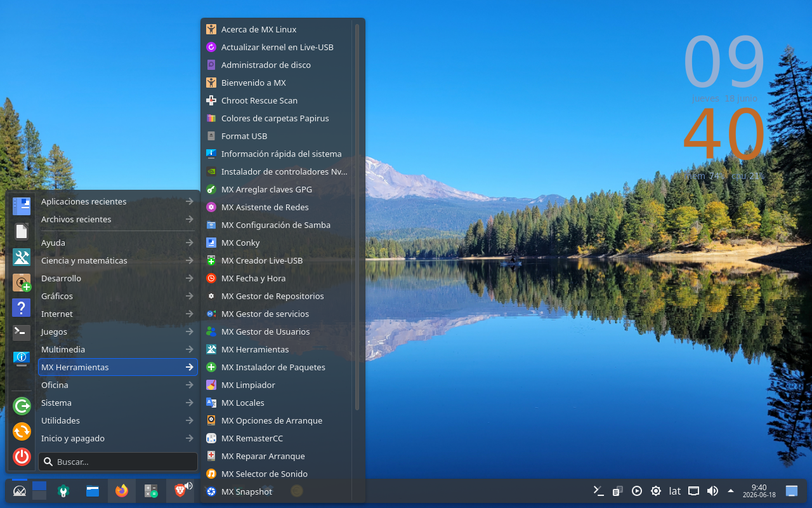Open Administrador de disco
This screenshot has width=812, height=508.
point(277,65)
